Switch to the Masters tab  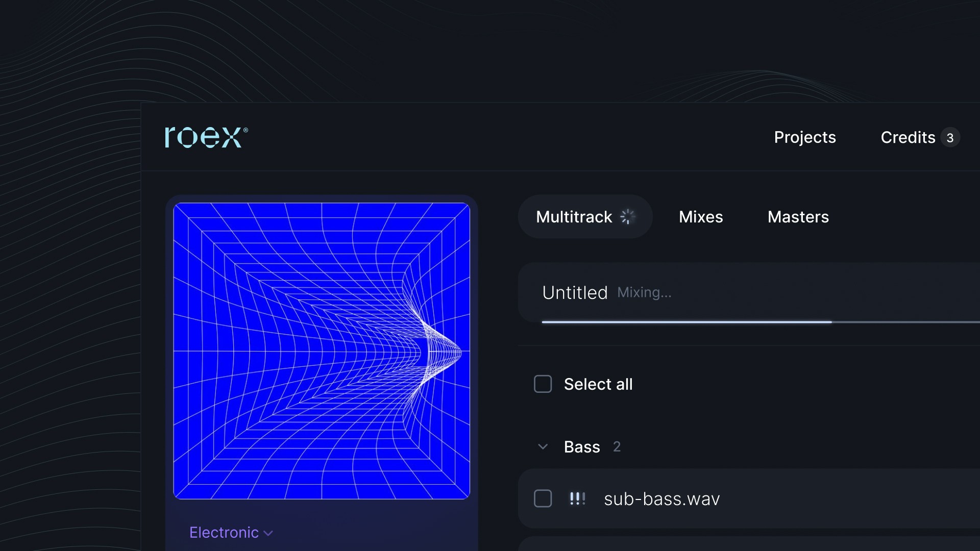click(798, 217)
